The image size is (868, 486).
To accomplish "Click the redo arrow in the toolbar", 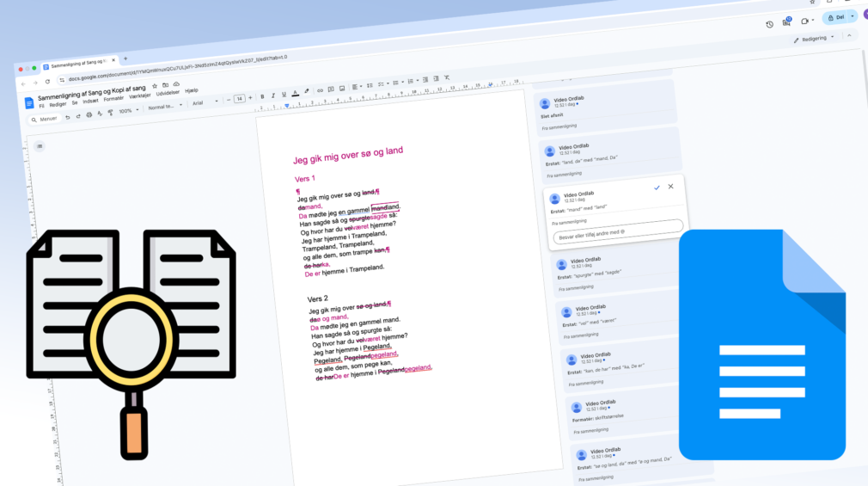I will pyautogui.click(x=78, y=116).
